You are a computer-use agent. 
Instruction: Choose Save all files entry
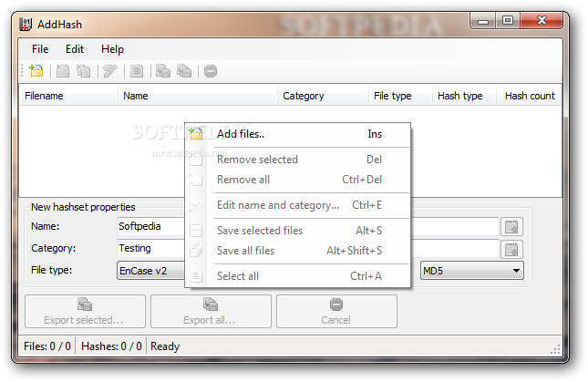(298, 251)
